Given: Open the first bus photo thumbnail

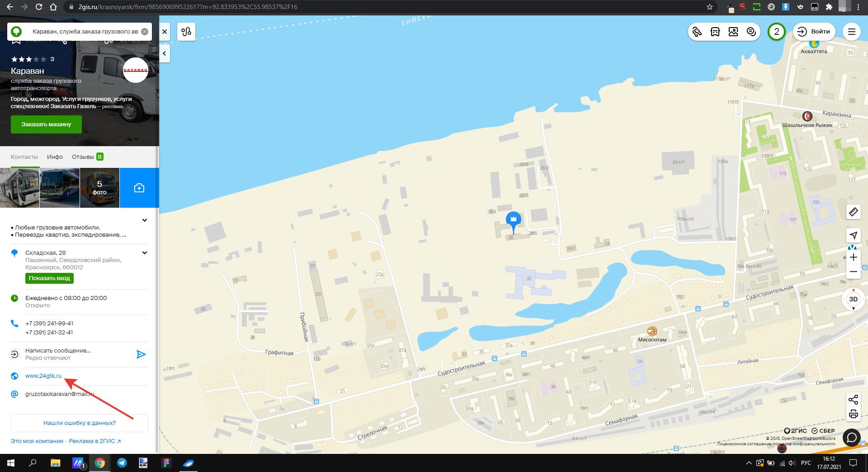Looking at the screenshot, I should 20,188.
